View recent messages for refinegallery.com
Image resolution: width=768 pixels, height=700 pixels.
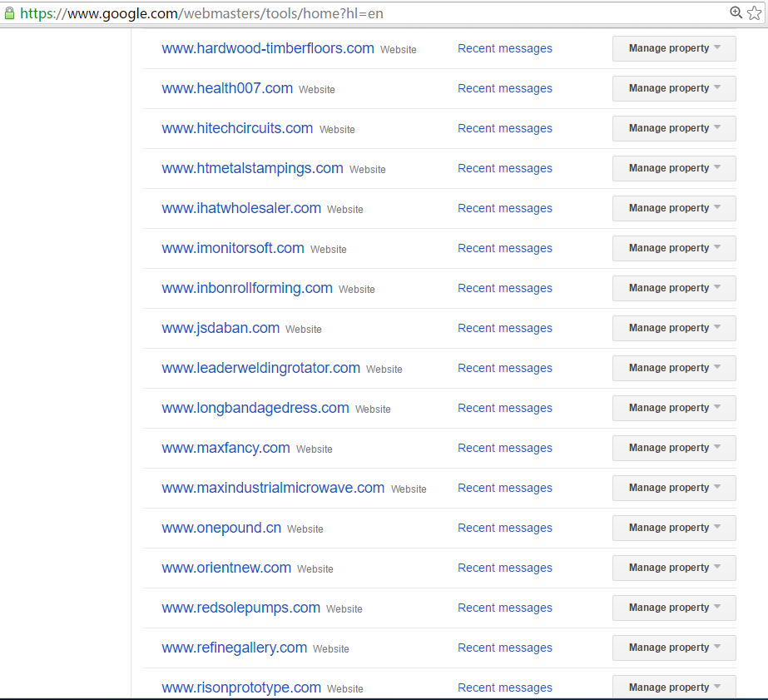(505, 648)
